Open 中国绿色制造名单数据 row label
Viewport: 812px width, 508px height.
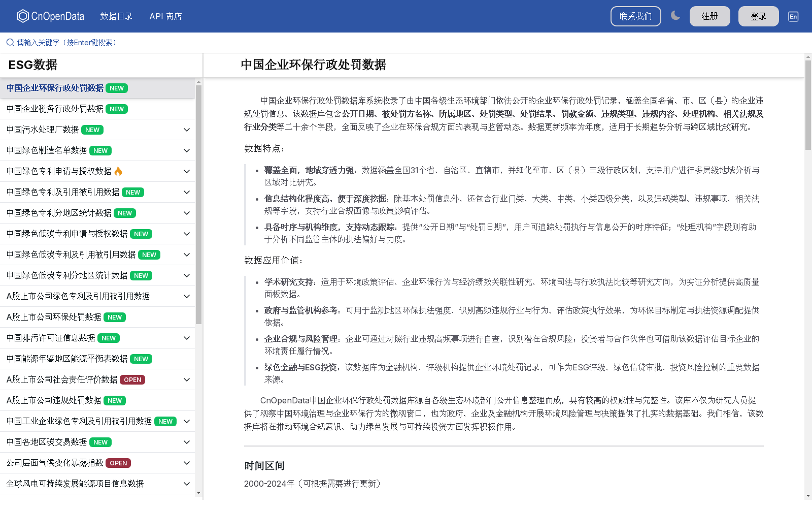click(x=47, y=150)
